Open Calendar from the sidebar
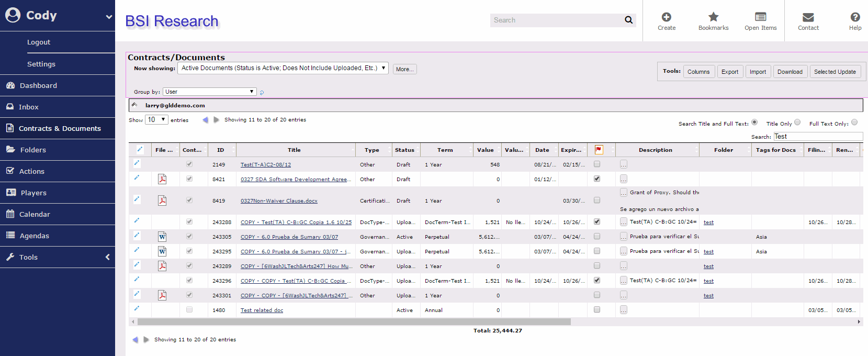Viewport: 868px width, 356px height. pyautogui.click(x=35, y=214)
